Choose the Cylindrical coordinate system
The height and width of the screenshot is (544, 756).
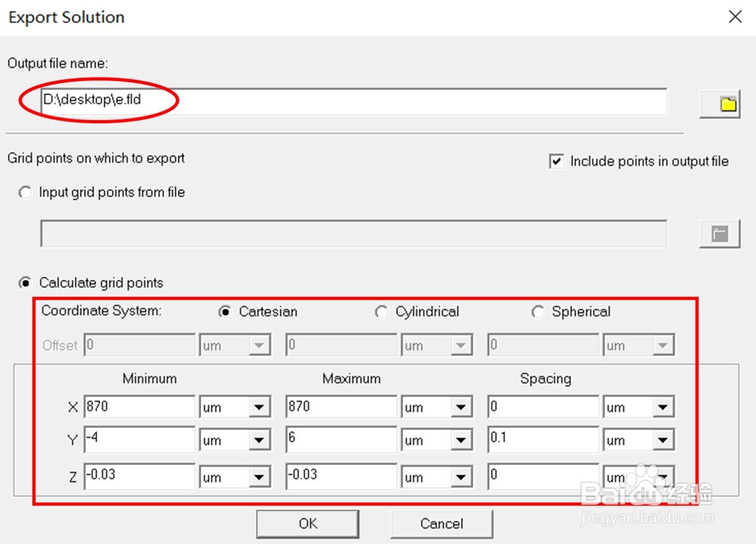pos(382,312)
